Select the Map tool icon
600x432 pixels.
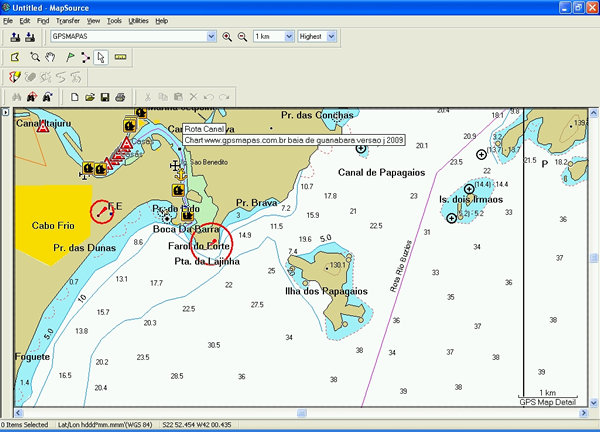15,56
